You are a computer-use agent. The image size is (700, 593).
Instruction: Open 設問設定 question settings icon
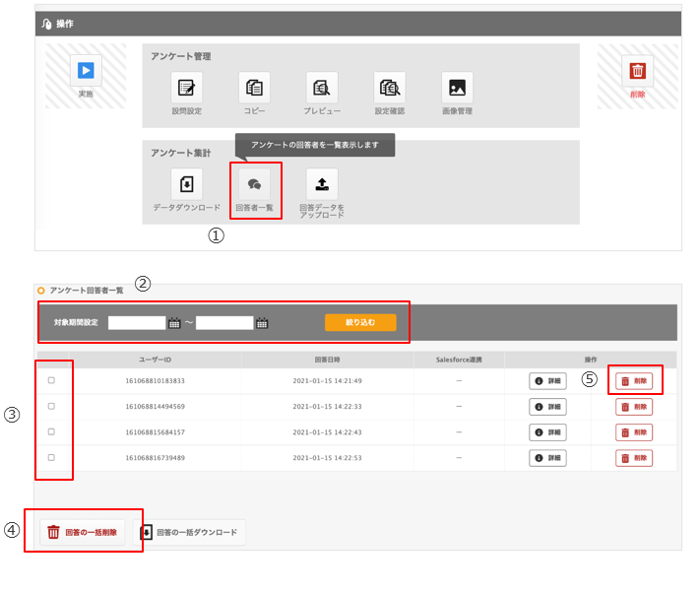[x=187, y=88]
